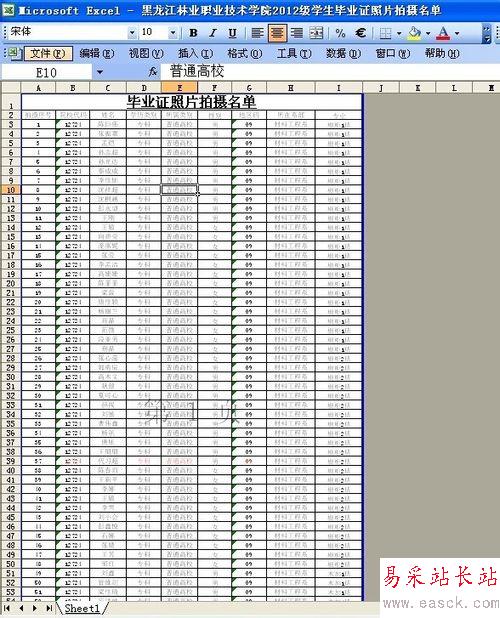Open 帮助(H) menu
Image resolution: width=500 pixels, height=618 pixels.
coord(442,53)
